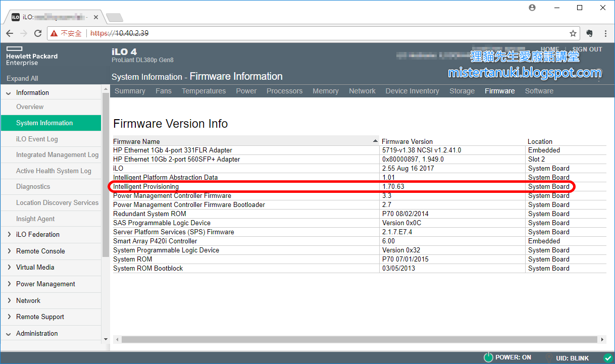
Task: Open the Evernote extension icon
Action: pyautogui.click(x=589, y=33)
